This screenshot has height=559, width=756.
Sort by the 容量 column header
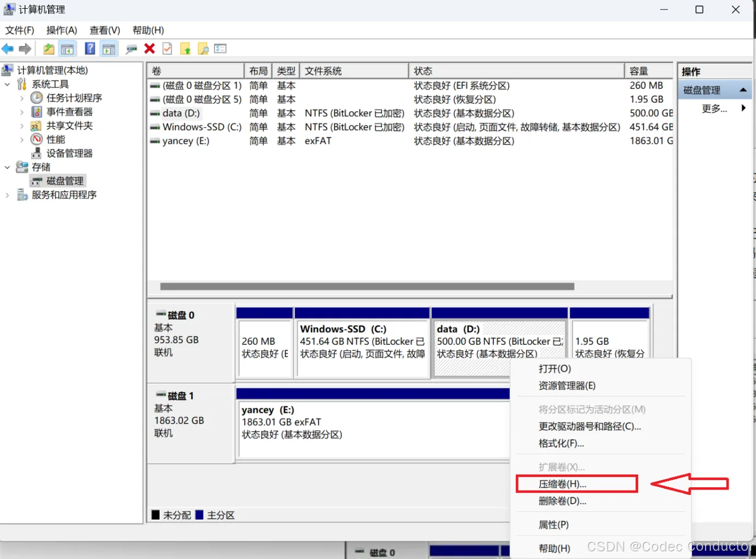pos(649,71)
